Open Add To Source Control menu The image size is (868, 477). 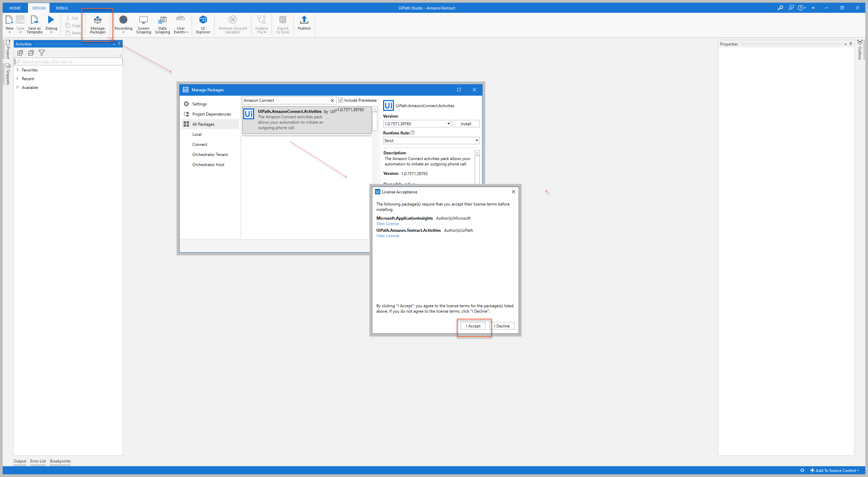[x=835, y=470]
